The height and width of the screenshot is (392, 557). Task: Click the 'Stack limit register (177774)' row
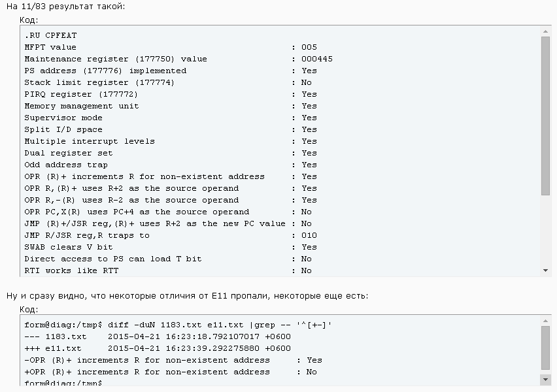click(99, 82)
